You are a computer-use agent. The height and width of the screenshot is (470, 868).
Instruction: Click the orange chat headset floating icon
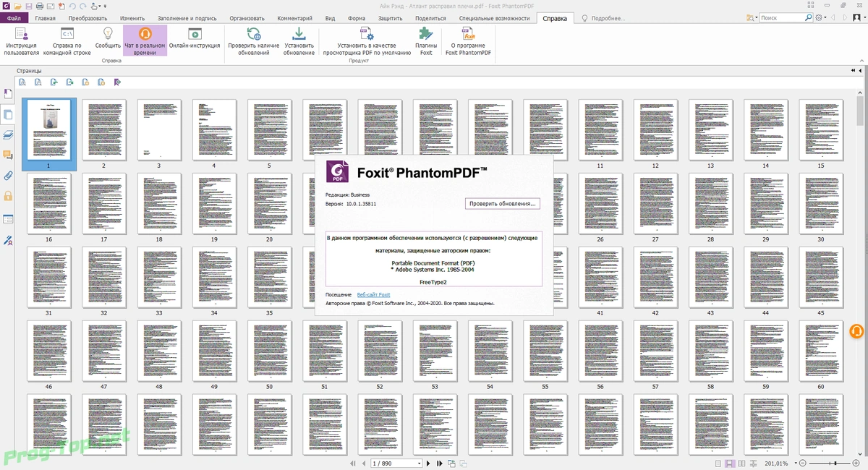(857, 332)
